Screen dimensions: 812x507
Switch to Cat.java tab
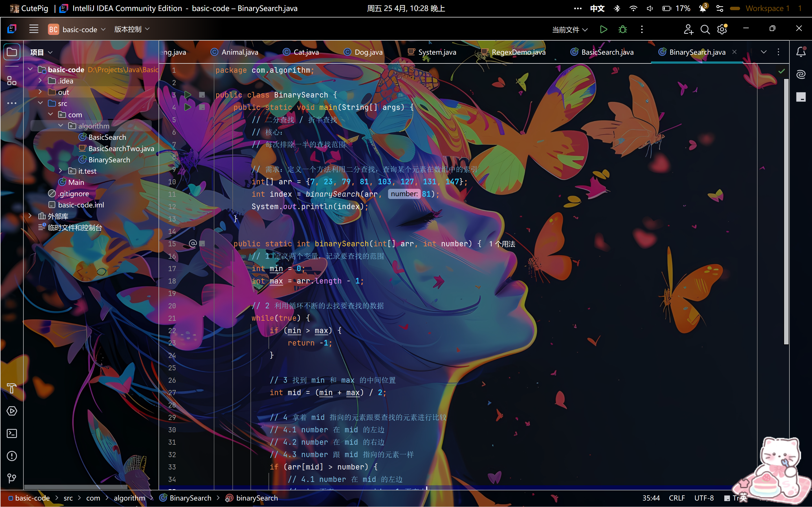click(301, 52)
